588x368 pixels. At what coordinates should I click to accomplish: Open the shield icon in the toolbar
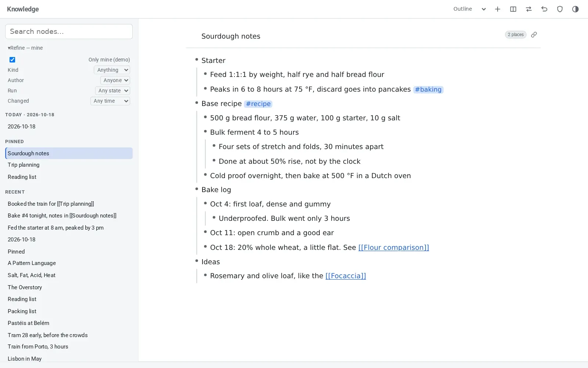pyautogui.click(x=560, y=9)
